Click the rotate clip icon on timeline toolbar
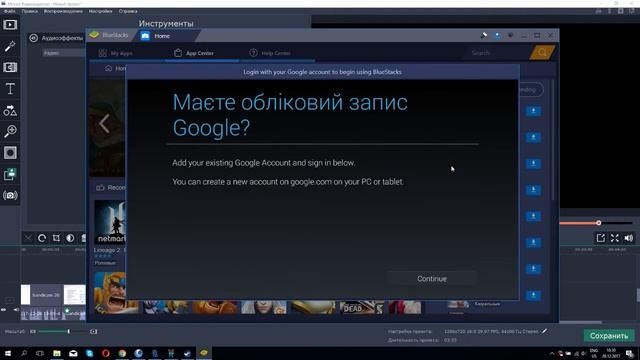Image resolution: width=640 pixels, height=360 pixels. pos(42,238)
